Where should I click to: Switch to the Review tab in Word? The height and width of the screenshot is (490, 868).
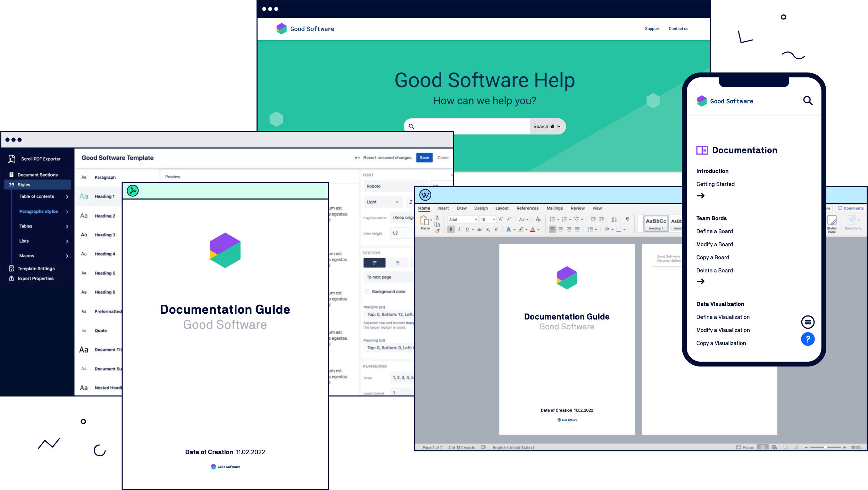click(577, 208)
